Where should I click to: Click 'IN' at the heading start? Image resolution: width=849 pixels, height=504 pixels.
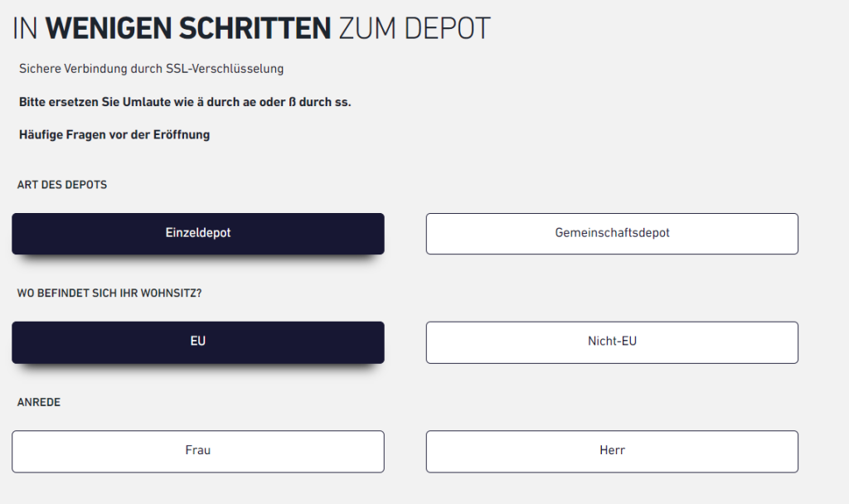(26, 29)
